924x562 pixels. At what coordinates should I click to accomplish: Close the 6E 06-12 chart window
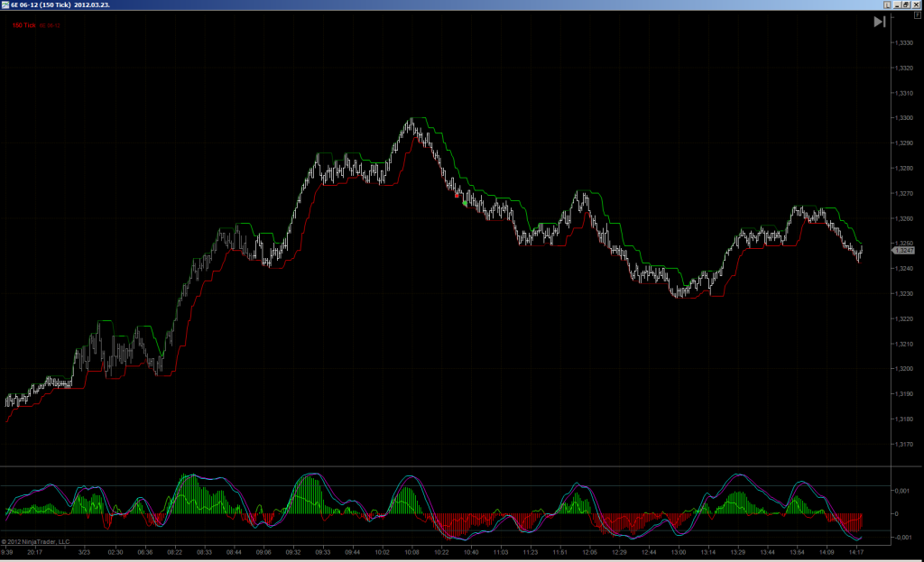916,5
